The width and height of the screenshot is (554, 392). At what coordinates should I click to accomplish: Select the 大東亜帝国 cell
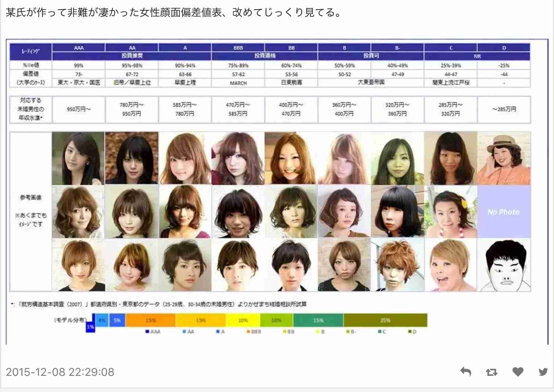click(x=371, y=83)
